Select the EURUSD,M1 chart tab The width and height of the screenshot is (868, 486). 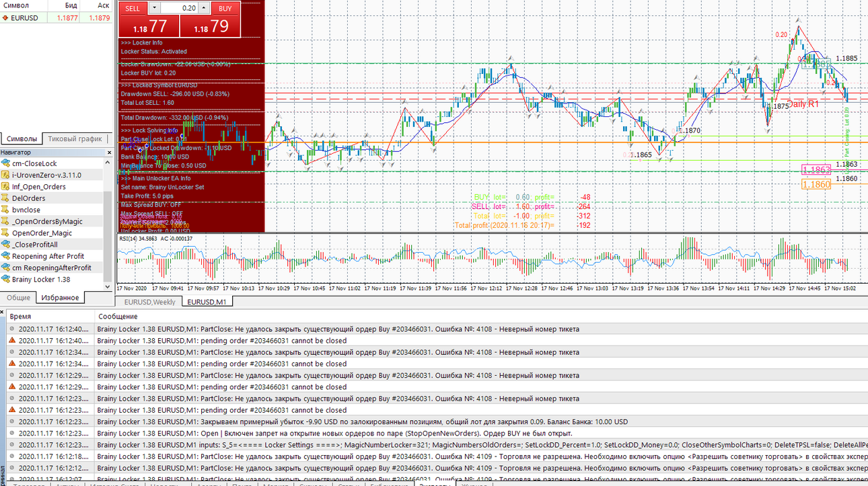207,302
